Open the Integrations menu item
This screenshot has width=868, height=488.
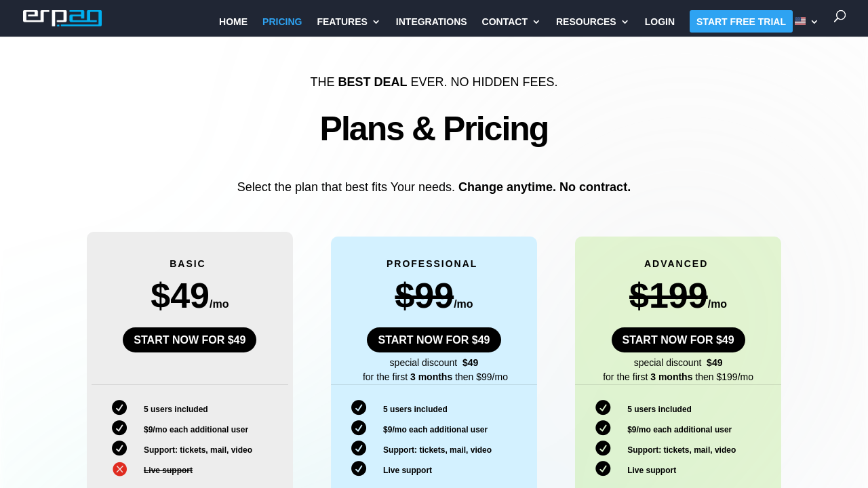[x=431, y=22]
